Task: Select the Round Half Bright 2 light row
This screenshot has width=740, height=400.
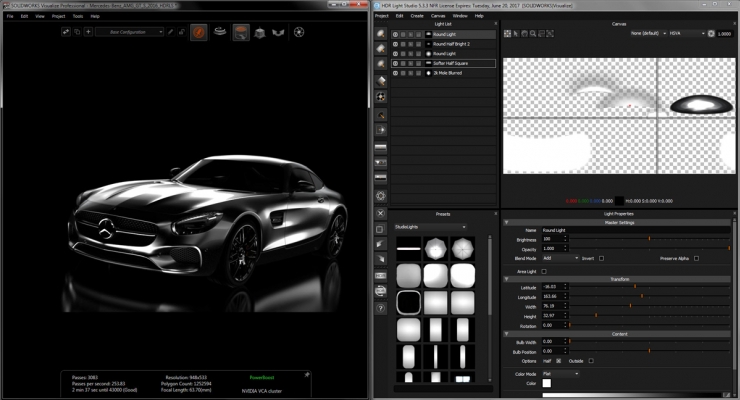Action: point(444,44)
